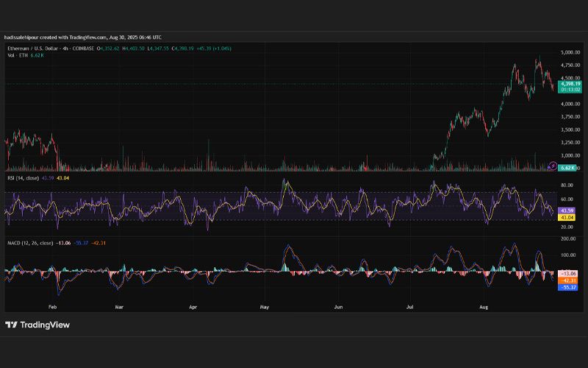Click the 4h COINBASE interval text
Screen dimensions: 588x368
coord(79,49)
